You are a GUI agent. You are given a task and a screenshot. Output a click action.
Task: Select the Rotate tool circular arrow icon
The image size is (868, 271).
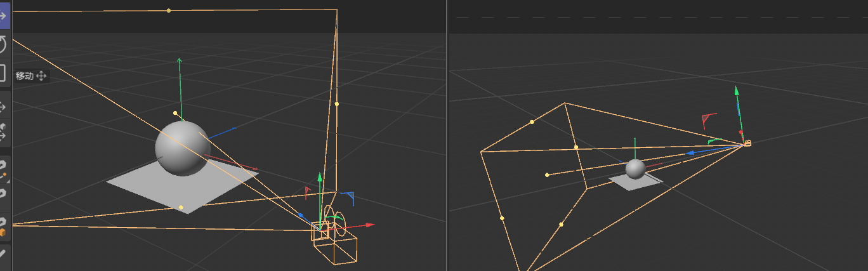tap(4, 44)
